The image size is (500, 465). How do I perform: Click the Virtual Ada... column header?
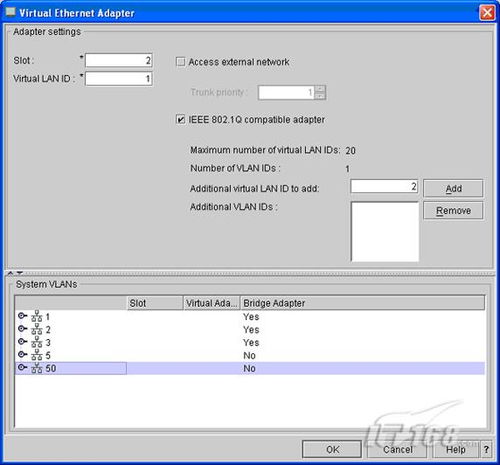pos(212,303)
